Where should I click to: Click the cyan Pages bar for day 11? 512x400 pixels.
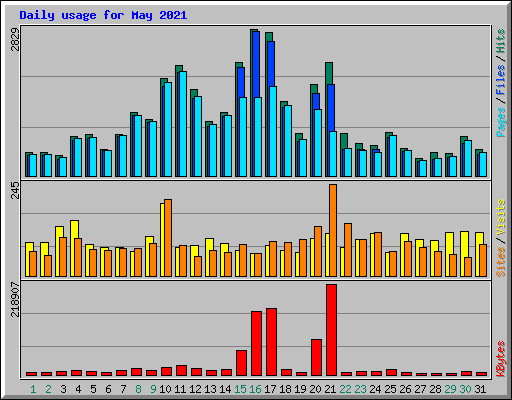pos(183,124)
